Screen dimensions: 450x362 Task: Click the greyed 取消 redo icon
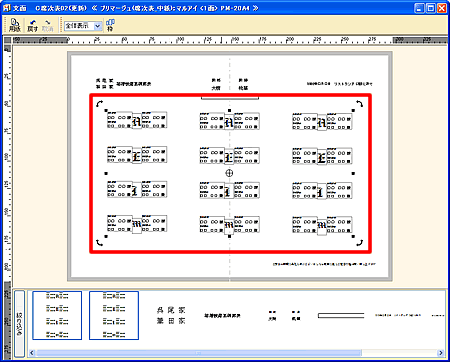(x=48, y=26)
